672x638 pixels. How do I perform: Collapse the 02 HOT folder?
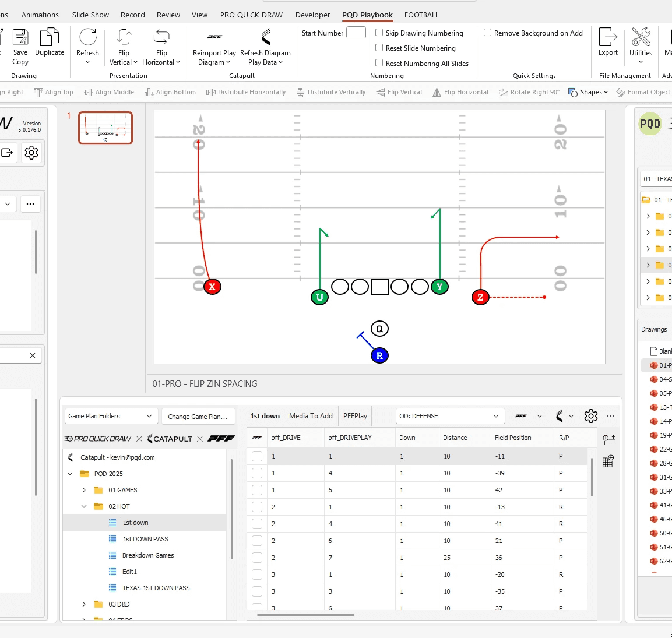point(84,506)
